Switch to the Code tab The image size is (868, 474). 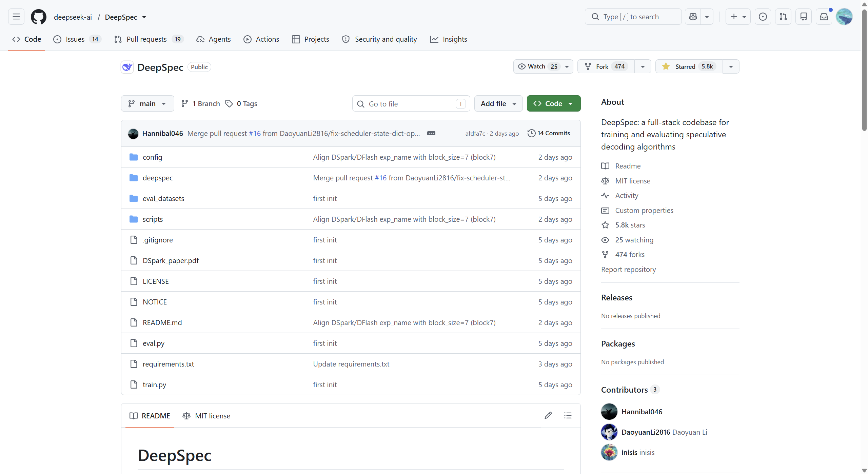26,39
